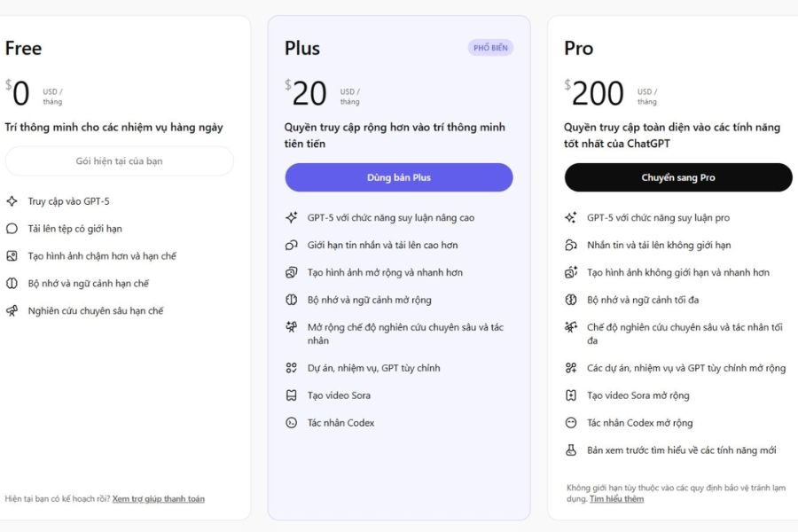
Task: Click the $200 Pro price text
Action: 598,93
